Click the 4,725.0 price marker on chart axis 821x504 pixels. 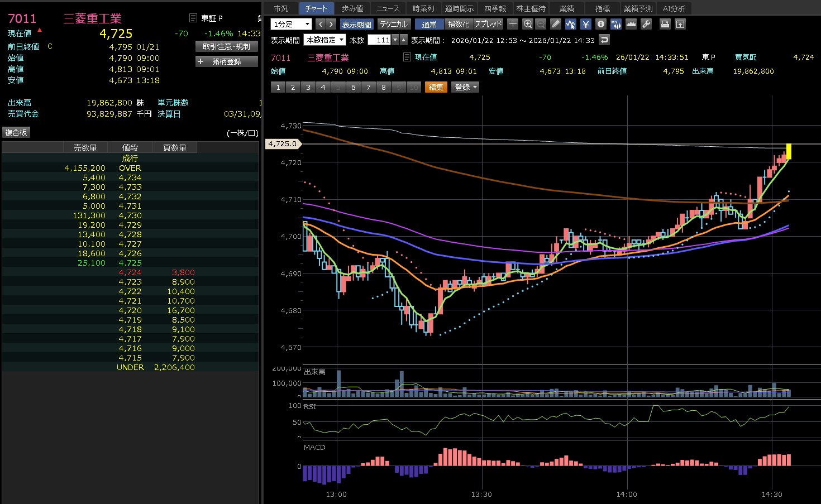[283, 144]
